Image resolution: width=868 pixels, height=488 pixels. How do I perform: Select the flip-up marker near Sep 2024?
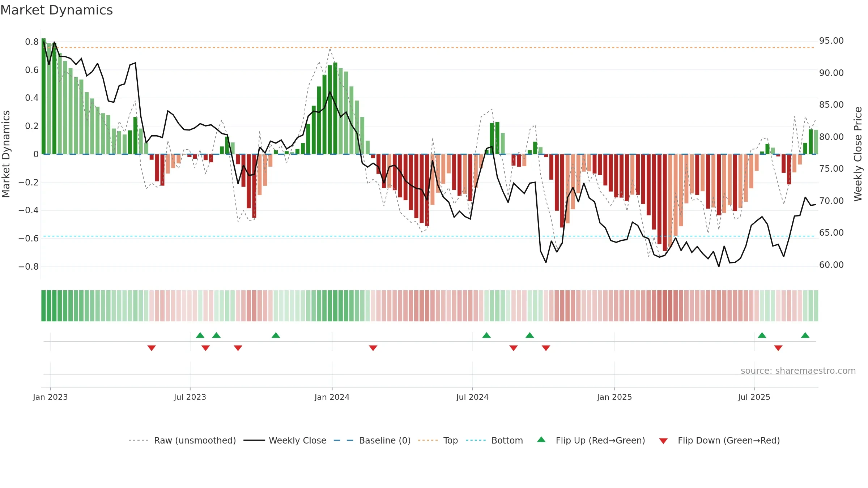click(530, 335)
